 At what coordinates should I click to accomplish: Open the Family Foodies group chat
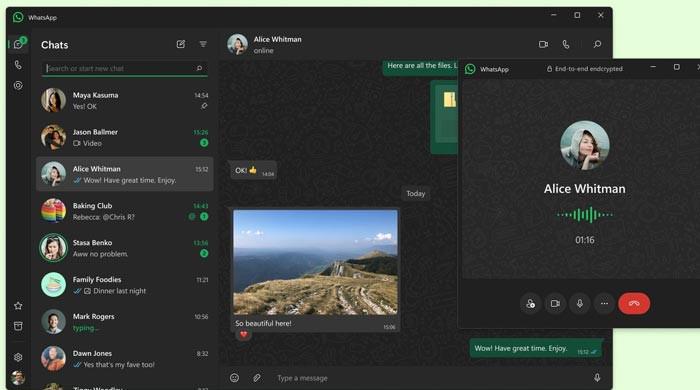125,285
